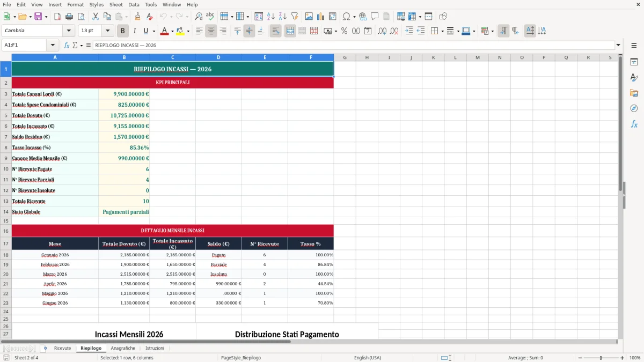Click the AutoFilter funnel icon
Viewport: 644px width, 362px height.
pos(295,17)
